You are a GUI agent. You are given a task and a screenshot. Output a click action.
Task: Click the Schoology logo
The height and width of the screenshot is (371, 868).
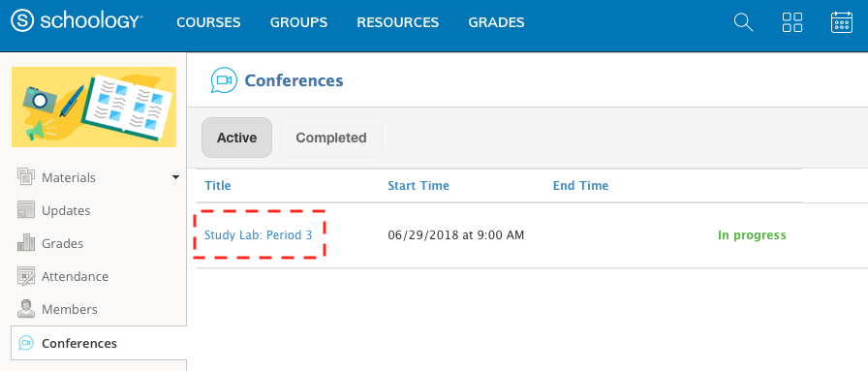[77, 22]
